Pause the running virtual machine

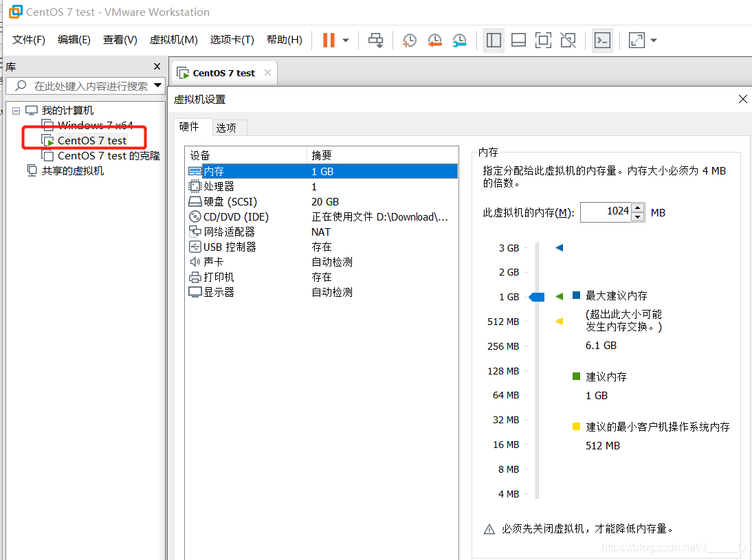329,41
